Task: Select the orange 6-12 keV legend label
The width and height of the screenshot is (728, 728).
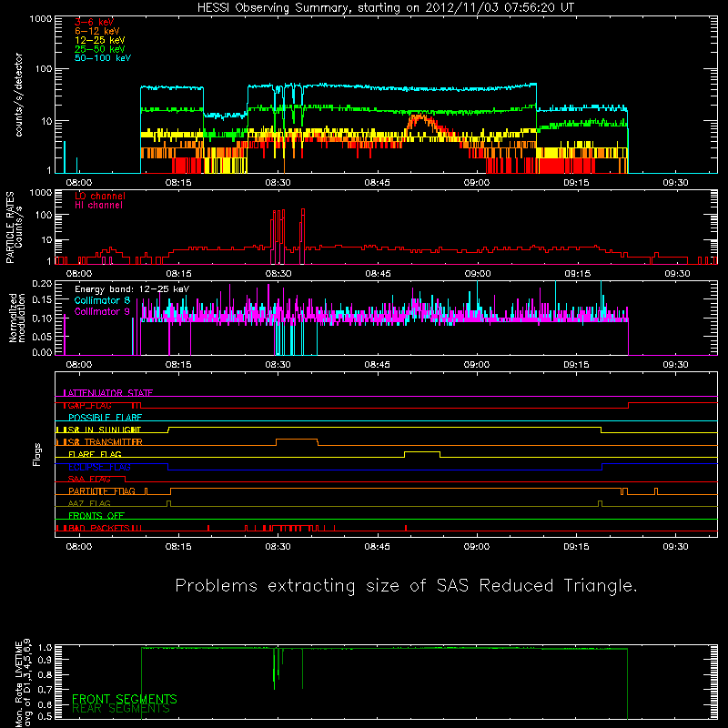Action: (x=97, y=31)
